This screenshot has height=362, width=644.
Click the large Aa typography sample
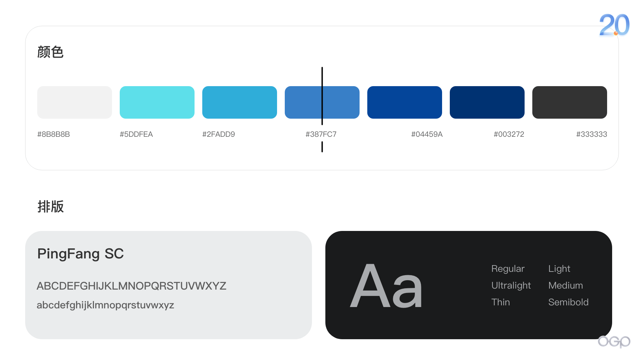pyautogui.click(x=386, y=286)
